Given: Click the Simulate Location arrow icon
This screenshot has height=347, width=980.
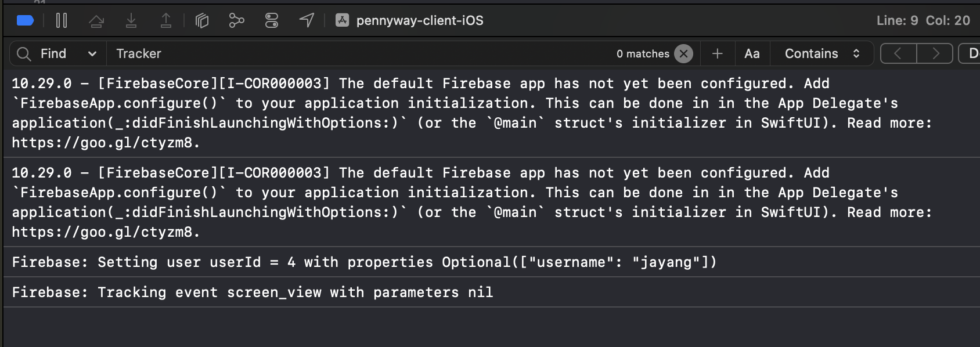Looking at the screenshot, I should [307, 21].
